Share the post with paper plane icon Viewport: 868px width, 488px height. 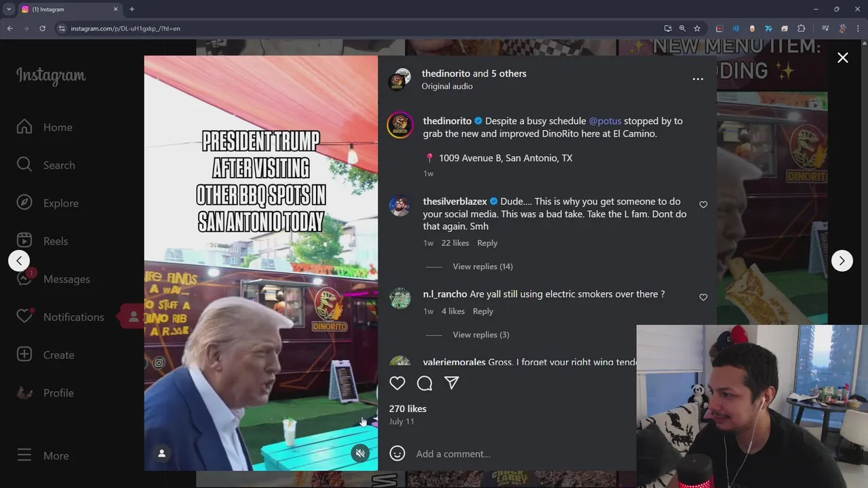452,383
